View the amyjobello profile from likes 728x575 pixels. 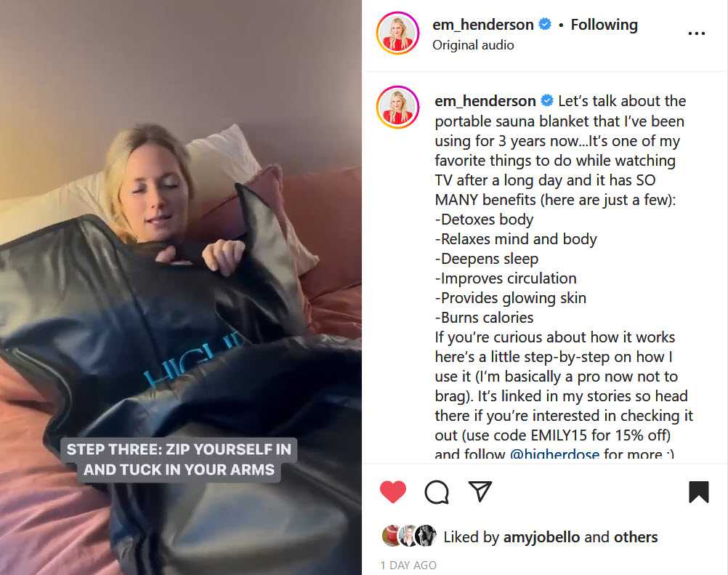point(541,537)
